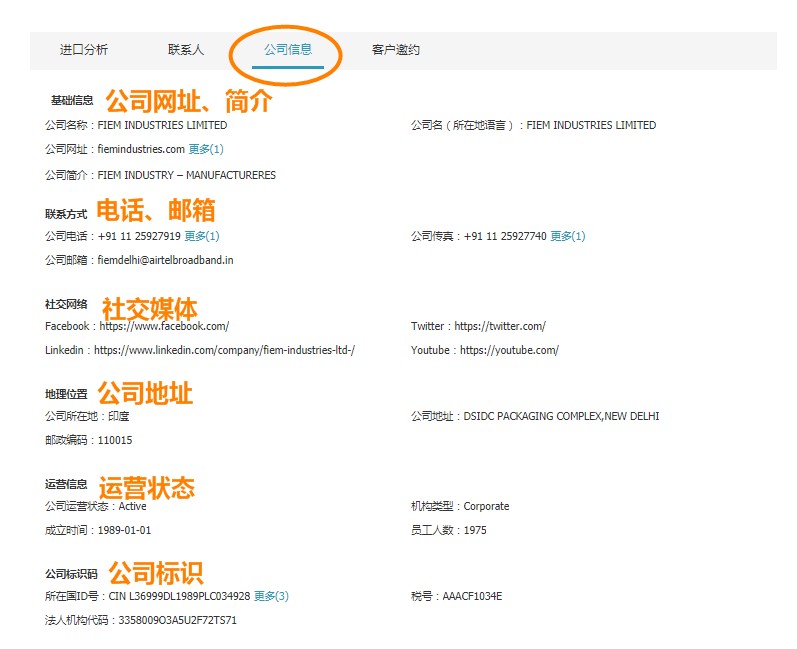The width and height of the screenshot is (797, 649).
Task: Expand more fax numbers 更多(1)
Action: (x=568, y=236)
